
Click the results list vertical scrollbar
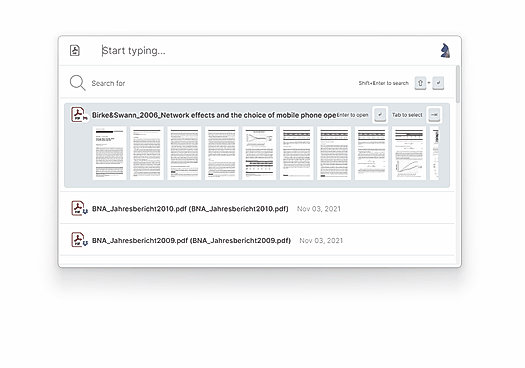point(458,84)
